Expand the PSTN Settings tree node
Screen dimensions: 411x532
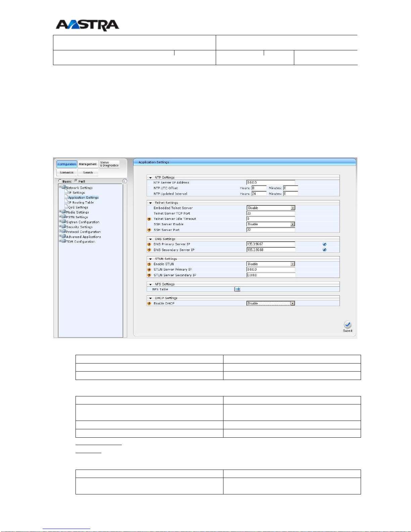60,216
